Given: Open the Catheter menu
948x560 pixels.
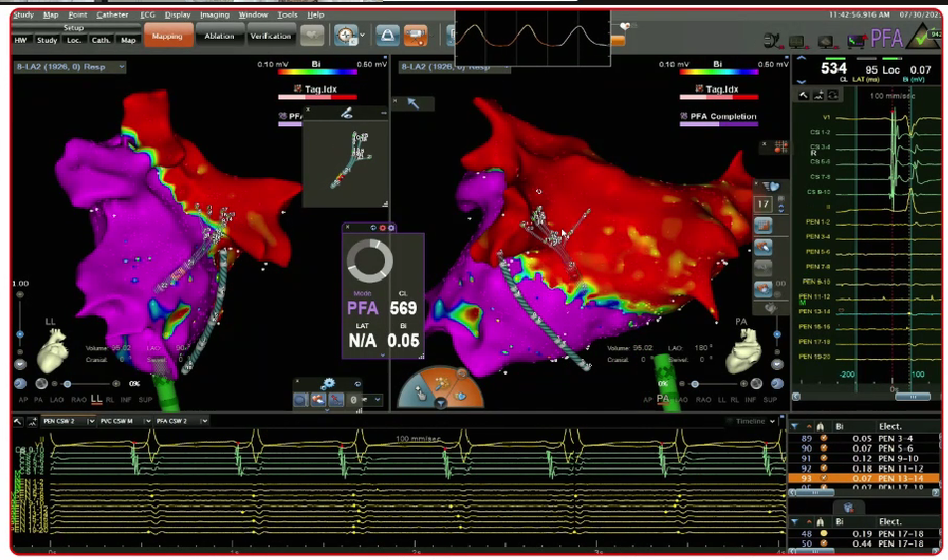Looking at the screenshot, I should [111, 15].
